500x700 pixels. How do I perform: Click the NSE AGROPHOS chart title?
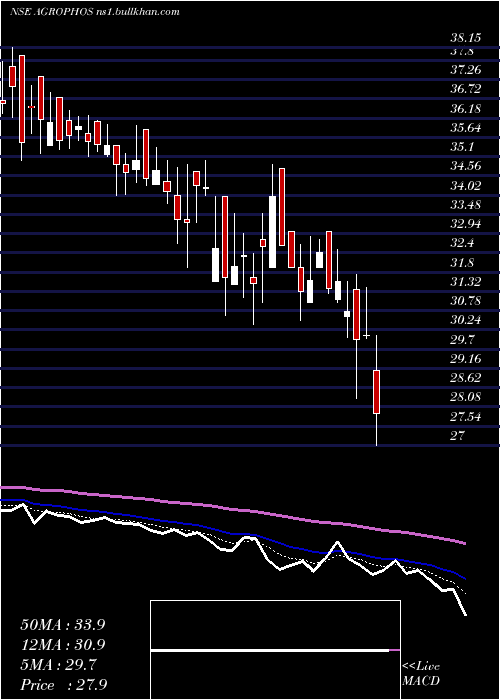(95, 12)
